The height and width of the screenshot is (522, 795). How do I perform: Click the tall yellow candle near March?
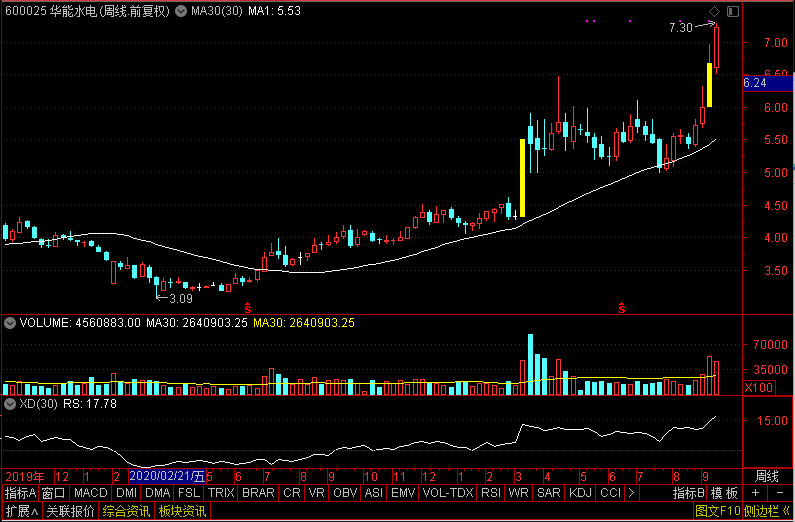click(x=522, y=178)
